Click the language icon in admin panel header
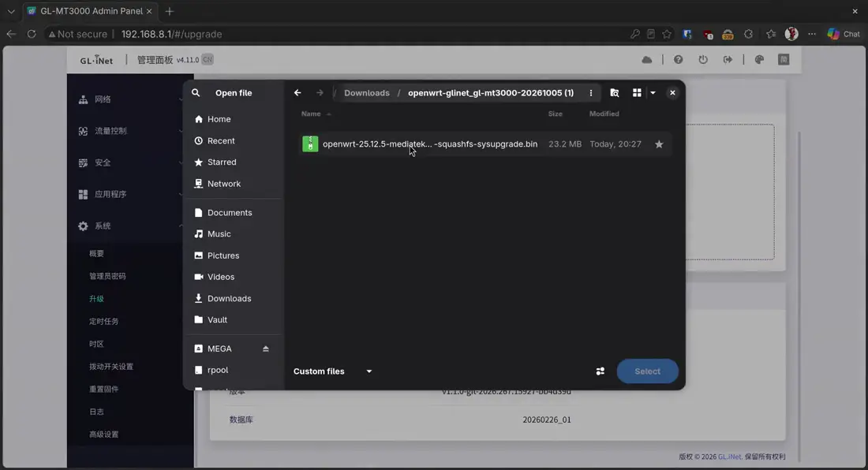868x470 pixels. pos(784,60)
